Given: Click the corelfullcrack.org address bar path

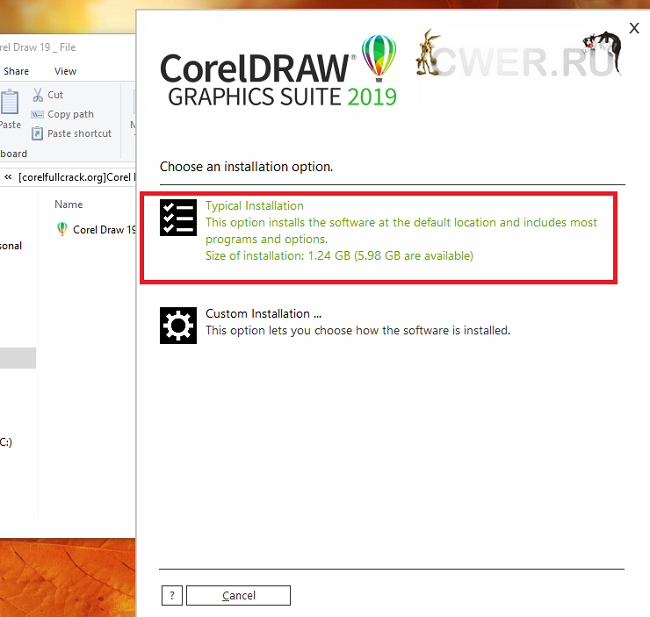Looking at the screenshot, I should 77,177.
